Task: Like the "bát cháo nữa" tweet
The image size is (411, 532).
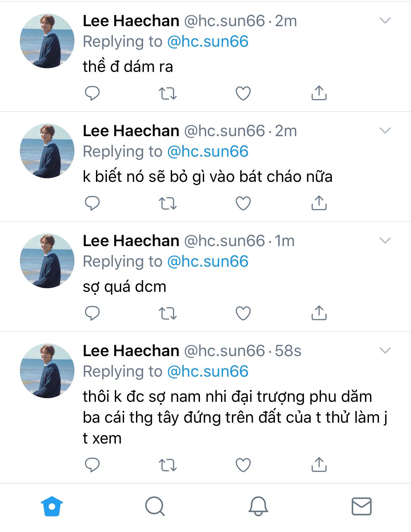Action: click(x=243, y=203)
